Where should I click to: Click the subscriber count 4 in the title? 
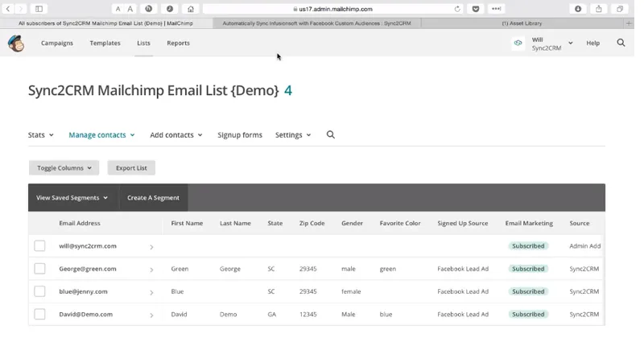coord(288,90)
